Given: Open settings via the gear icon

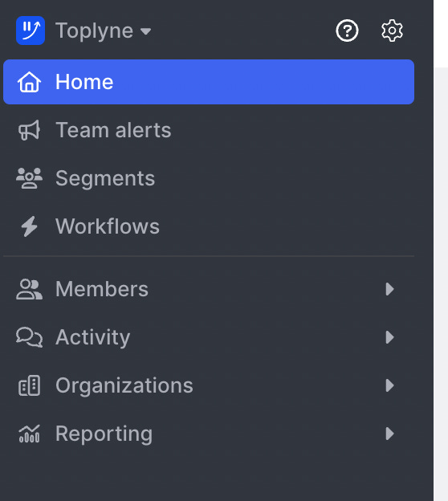Looking at the screenshot, I should tap(392, 31).
